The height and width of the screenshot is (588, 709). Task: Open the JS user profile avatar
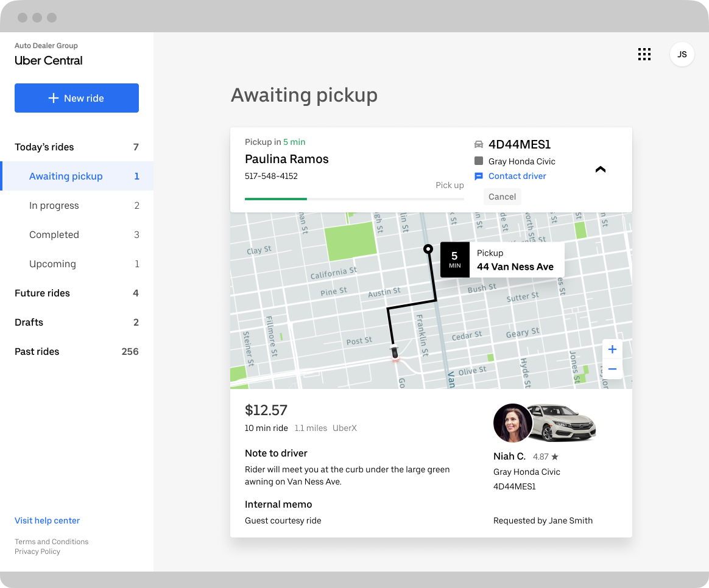[682, 54]
